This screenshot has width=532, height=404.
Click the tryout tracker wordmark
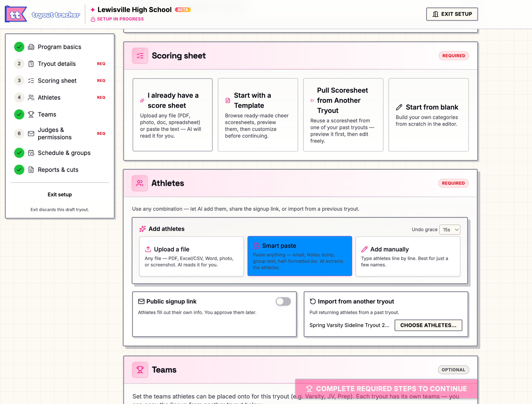(x=56, y=15)
